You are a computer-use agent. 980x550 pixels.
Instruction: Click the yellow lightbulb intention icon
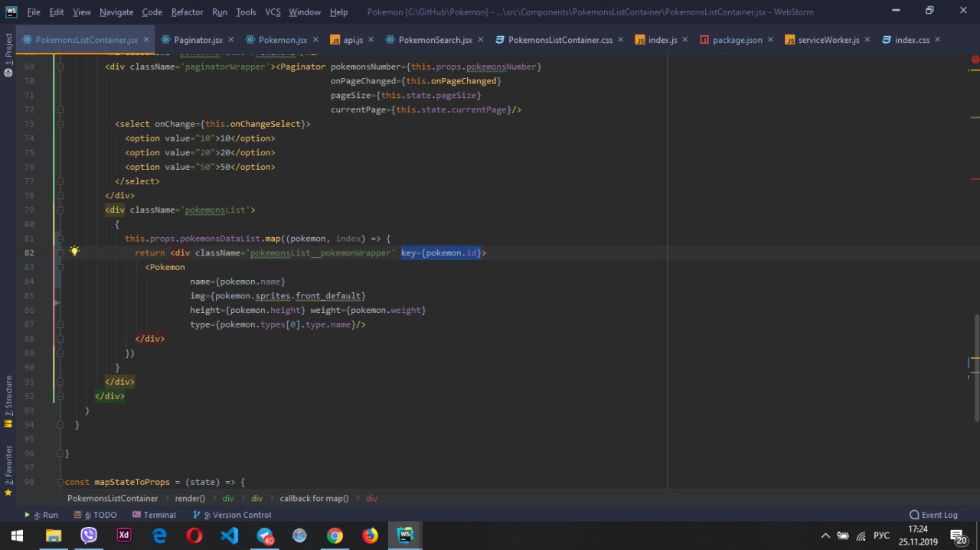(x=74, y=252)
